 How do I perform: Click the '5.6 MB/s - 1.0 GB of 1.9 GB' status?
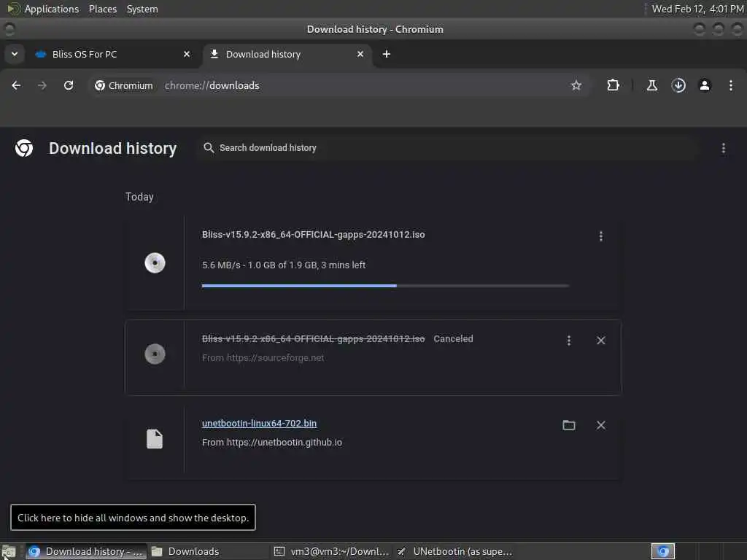pyautogui.click(x=284, y=265)
